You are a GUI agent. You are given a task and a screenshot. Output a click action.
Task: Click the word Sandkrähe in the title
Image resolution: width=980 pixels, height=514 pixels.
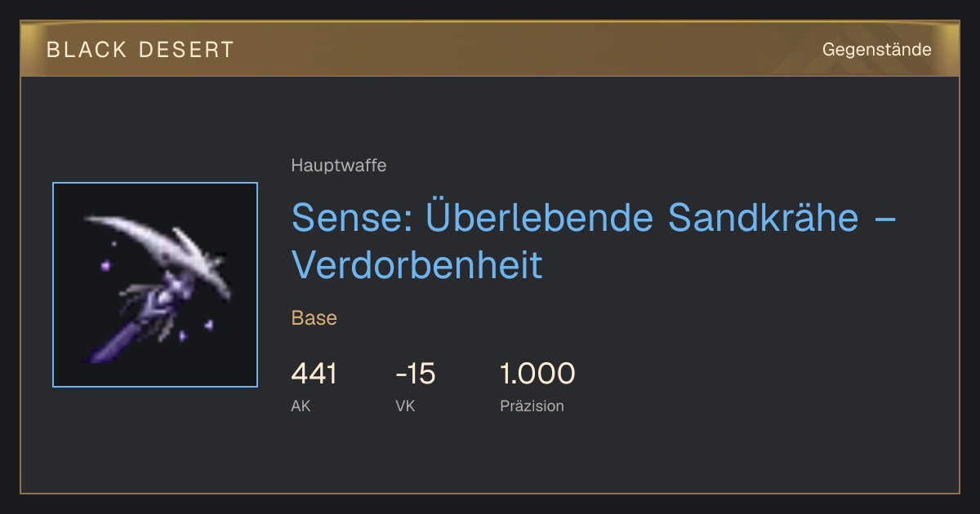tap(764, 218)
